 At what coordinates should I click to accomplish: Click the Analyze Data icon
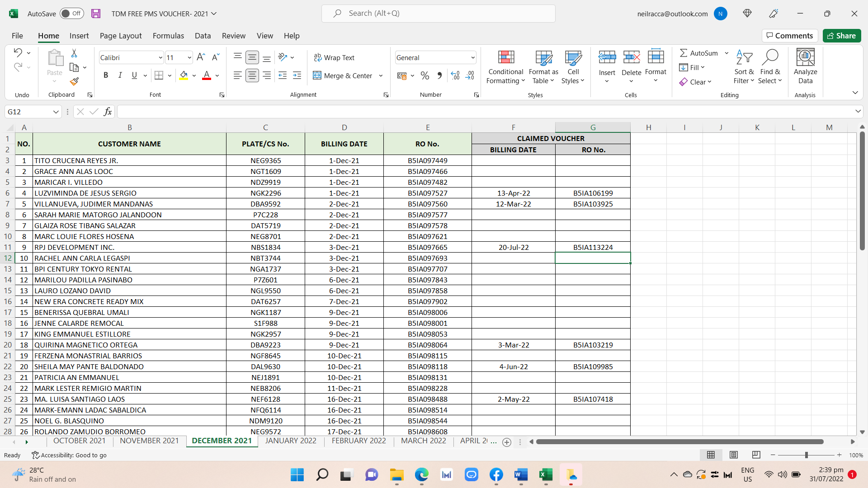805,57
